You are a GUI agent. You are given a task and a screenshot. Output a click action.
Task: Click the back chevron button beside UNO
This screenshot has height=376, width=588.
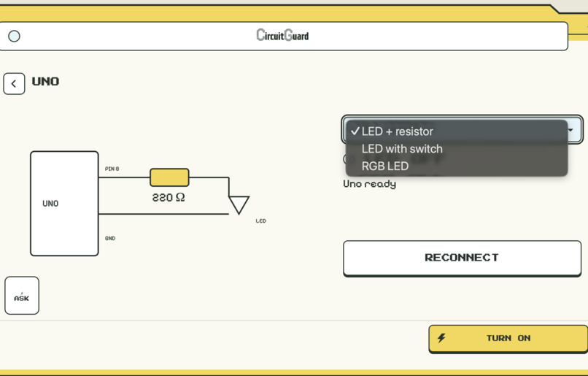[14, 84]
